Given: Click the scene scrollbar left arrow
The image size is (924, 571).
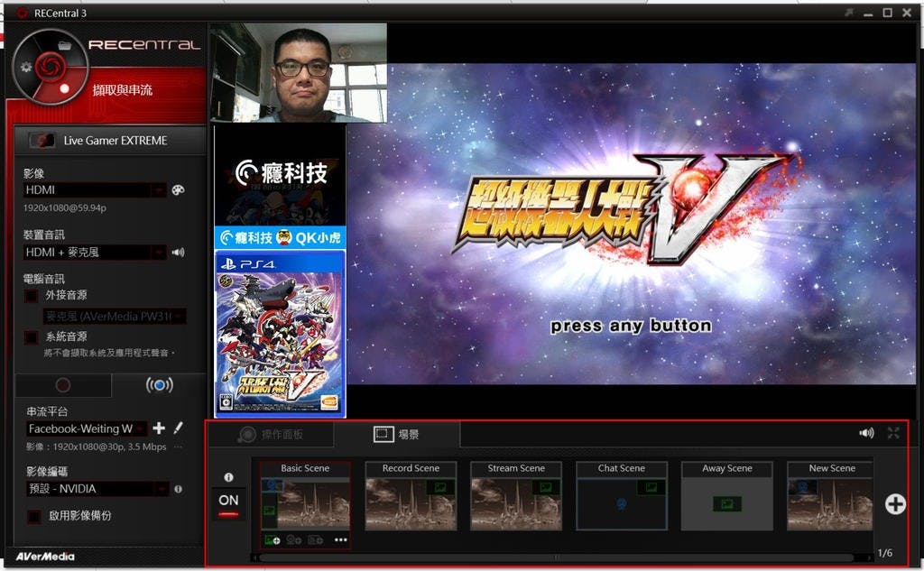Looking at the screenshot, I should [254, 557].
